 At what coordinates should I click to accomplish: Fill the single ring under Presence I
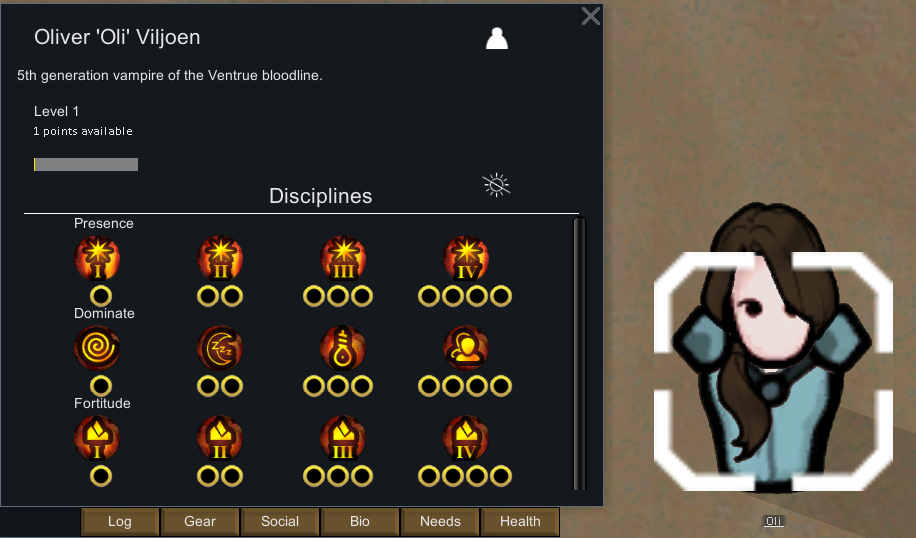pyautogui.click(x=100, y=296)
